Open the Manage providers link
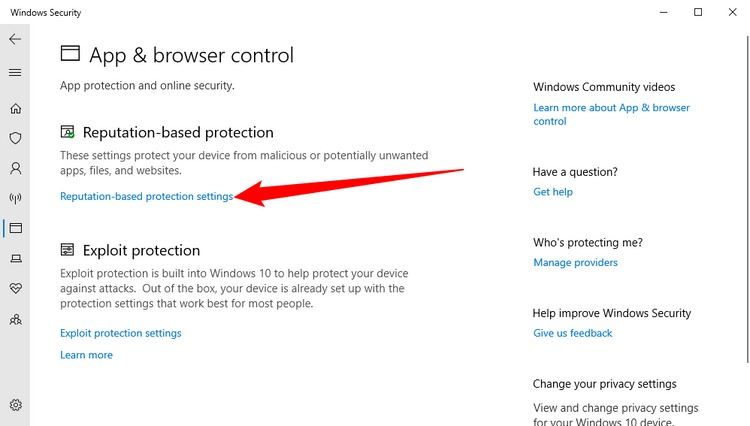The height and width of the screenshot is (426, 750). click(575, 262)
